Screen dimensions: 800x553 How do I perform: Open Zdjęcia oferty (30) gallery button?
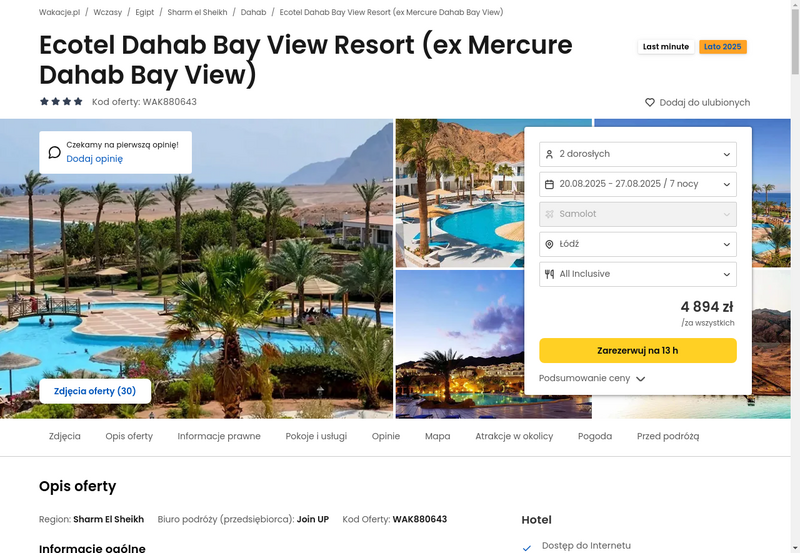(x=95, y=391)
